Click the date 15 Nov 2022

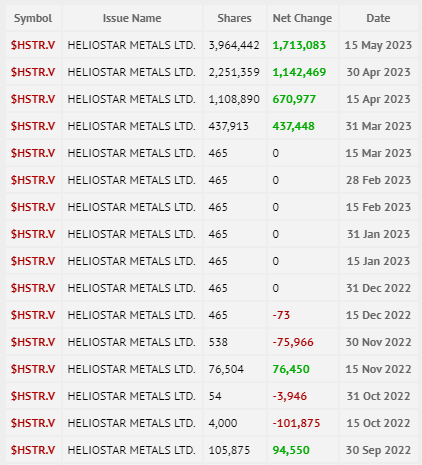tap(378, 369)
